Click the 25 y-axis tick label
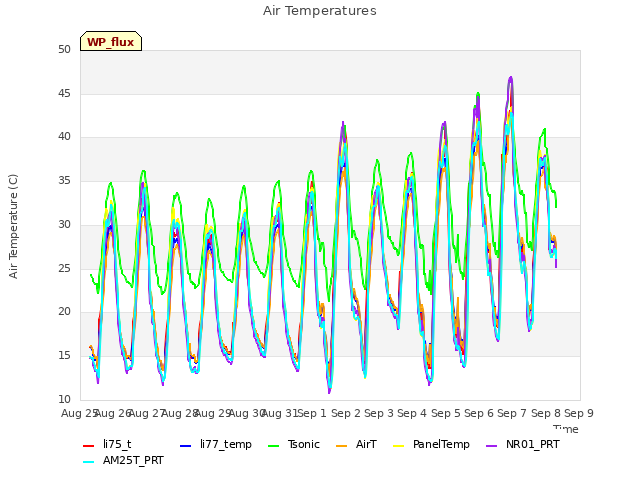640x480 pixels. [64, 268]
